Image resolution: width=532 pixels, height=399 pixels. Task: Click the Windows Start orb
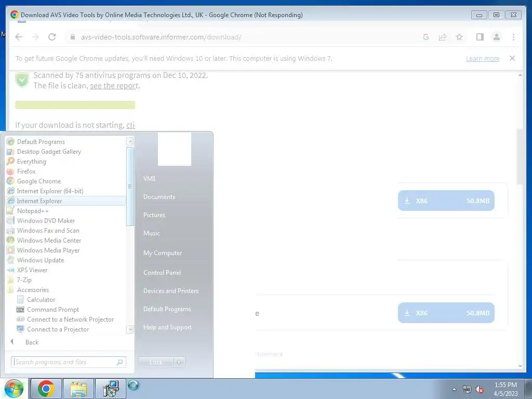14,389
